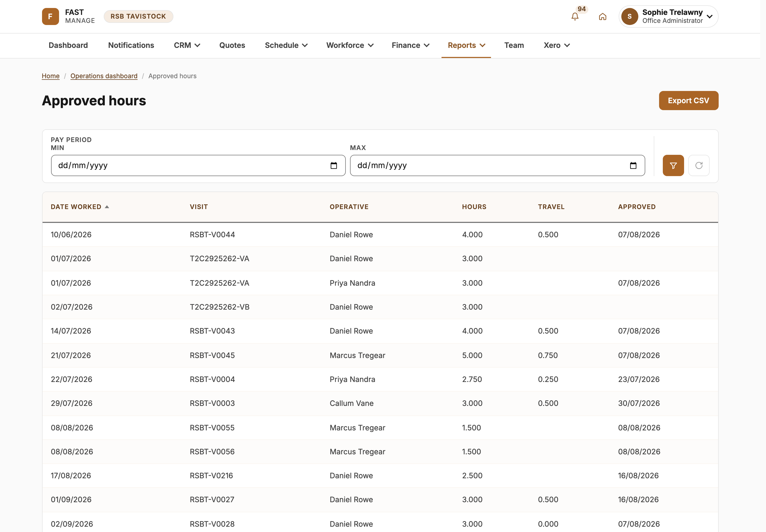Expand the Workforce dropdown menu
Image resolution: width=766 pixels, height=532 pixels.
coord(350,45)
